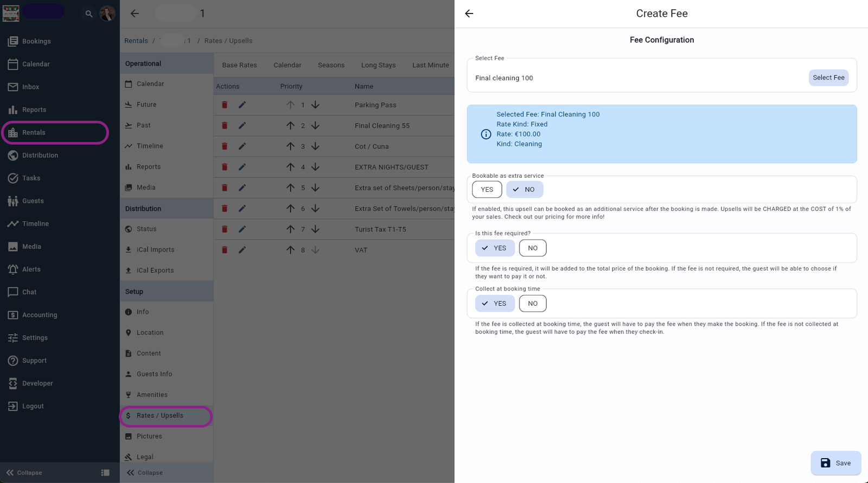Follow the Rentals breadcrumb link
Viewport: 868px width, 483px height.
click(x=136, y=41)
